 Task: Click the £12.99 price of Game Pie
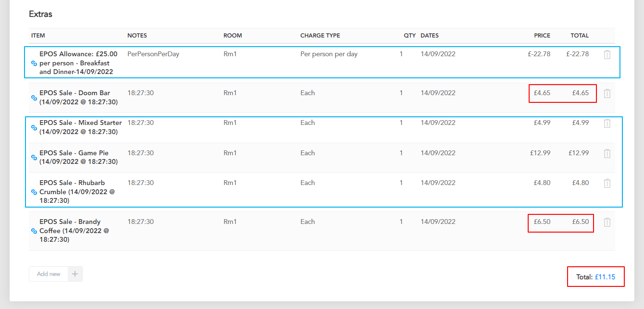[540, 153]
